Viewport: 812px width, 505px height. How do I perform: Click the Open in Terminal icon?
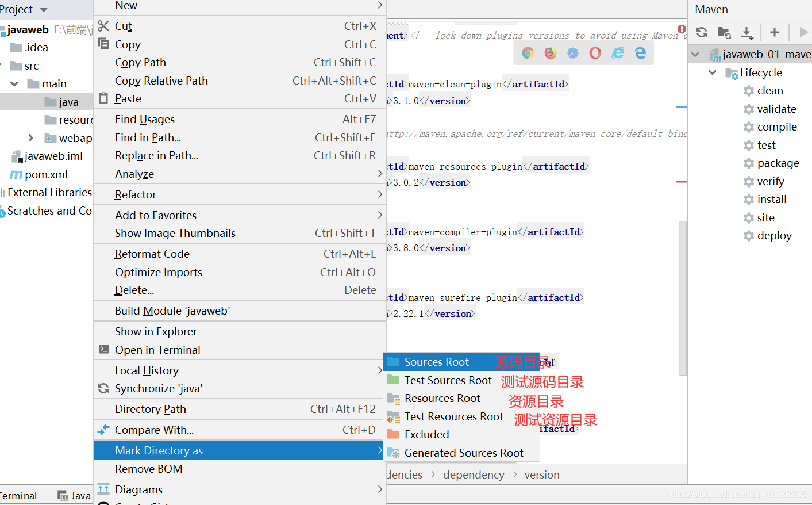click(103, 349)
